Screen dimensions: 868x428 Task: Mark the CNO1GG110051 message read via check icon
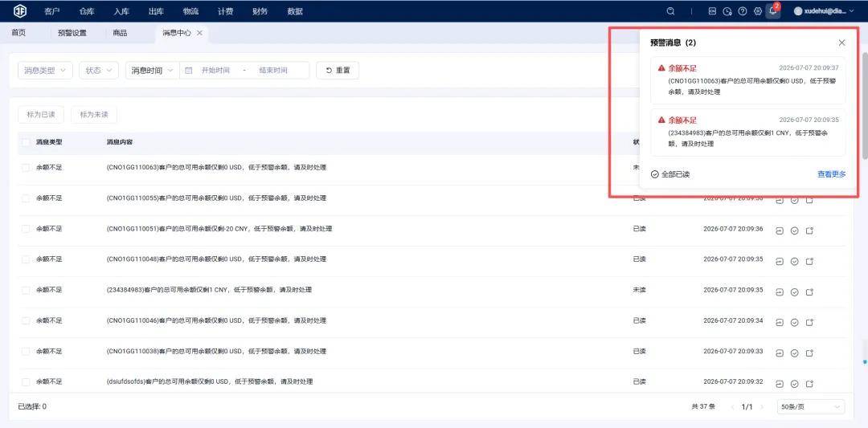[x=794, y=230]
